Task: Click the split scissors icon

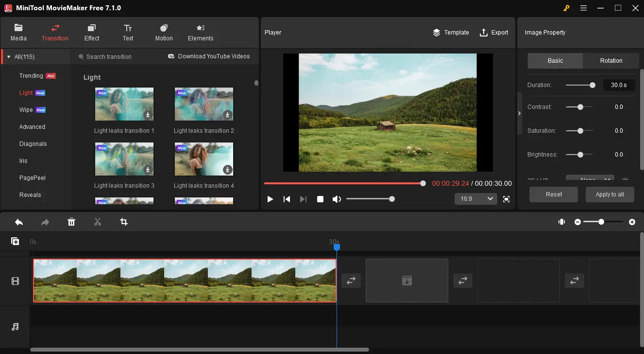Action: (x=98, y=222)
